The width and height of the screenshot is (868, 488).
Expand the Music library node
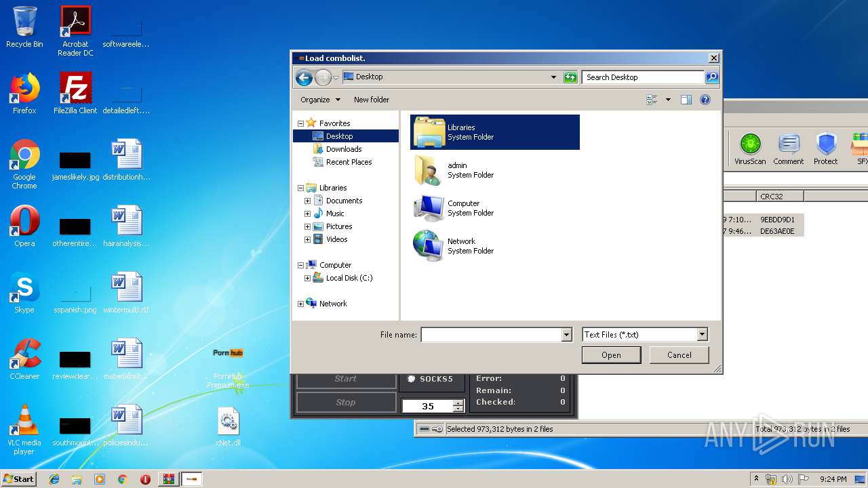pos(307,213)
